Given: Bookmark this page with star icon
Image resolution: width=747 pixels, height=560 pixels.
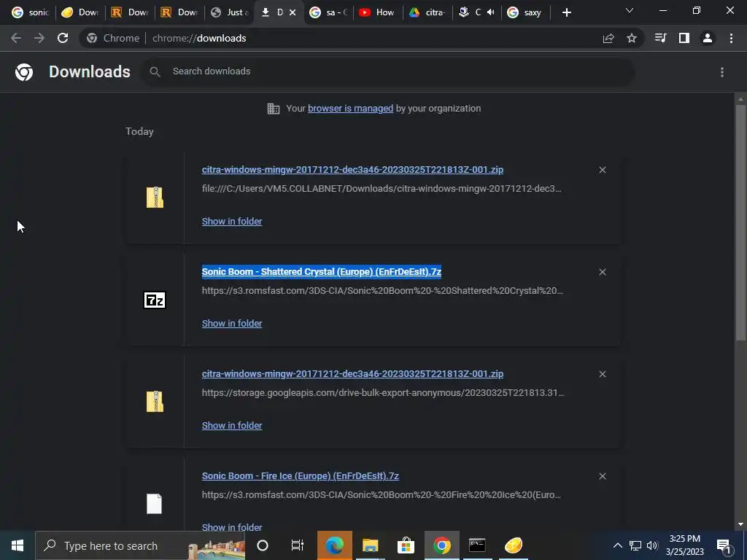Looking at the screenshot, I should [632, 38].
